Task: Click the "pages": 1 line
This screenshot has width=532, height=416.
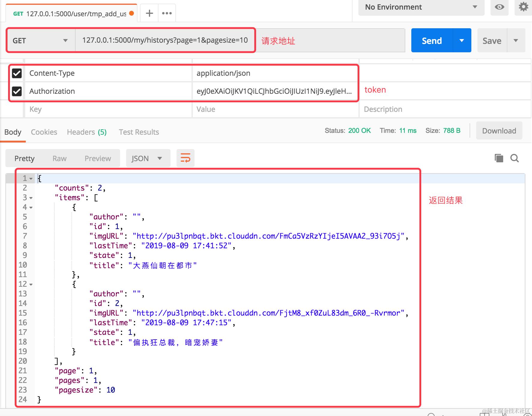Action: pyautogui.click(x=78, y=381)
